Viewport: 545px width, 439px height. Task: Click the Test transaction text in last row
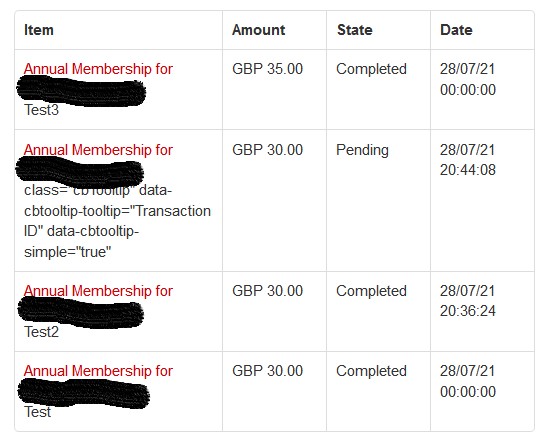(38, 412)
